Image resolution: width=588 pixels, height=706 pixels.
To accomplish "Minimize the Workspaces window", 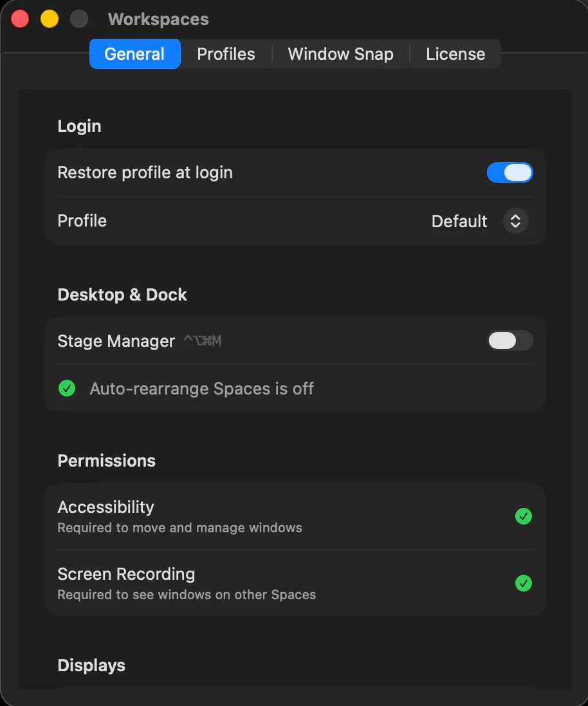I will tap(50, 19).
